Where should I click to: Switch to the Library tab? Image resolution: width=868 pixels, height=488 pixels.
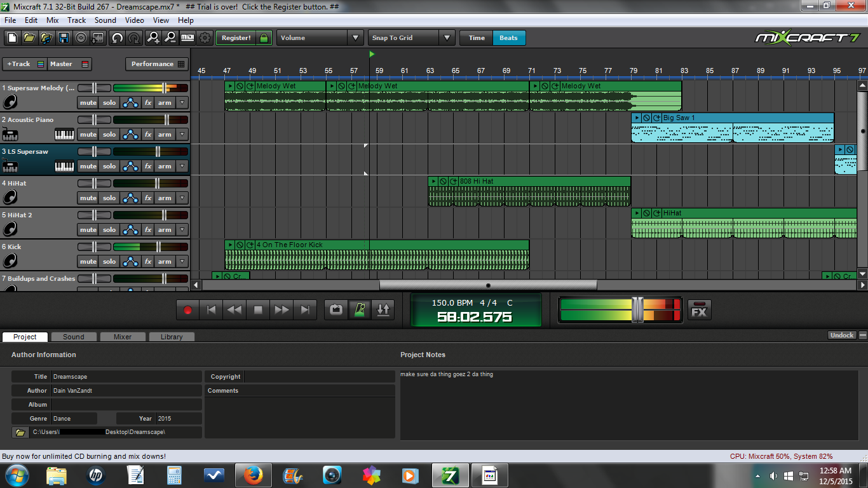pos(172,337)
